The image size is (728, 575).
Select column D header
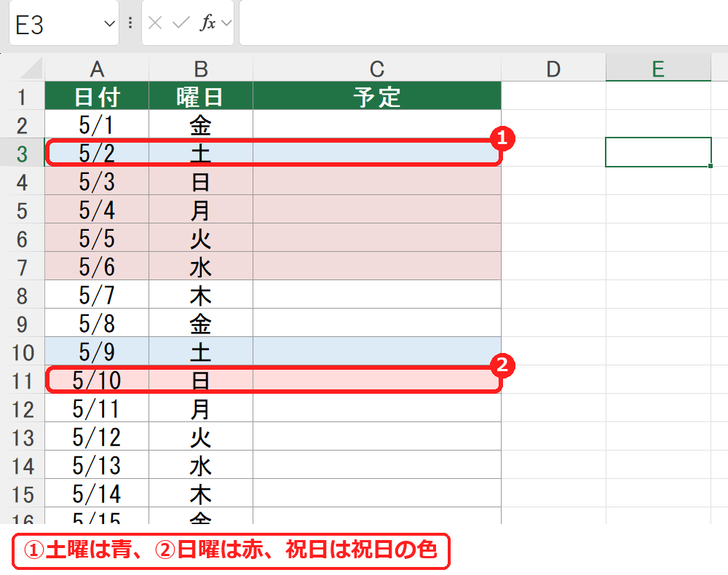[553, 69]
